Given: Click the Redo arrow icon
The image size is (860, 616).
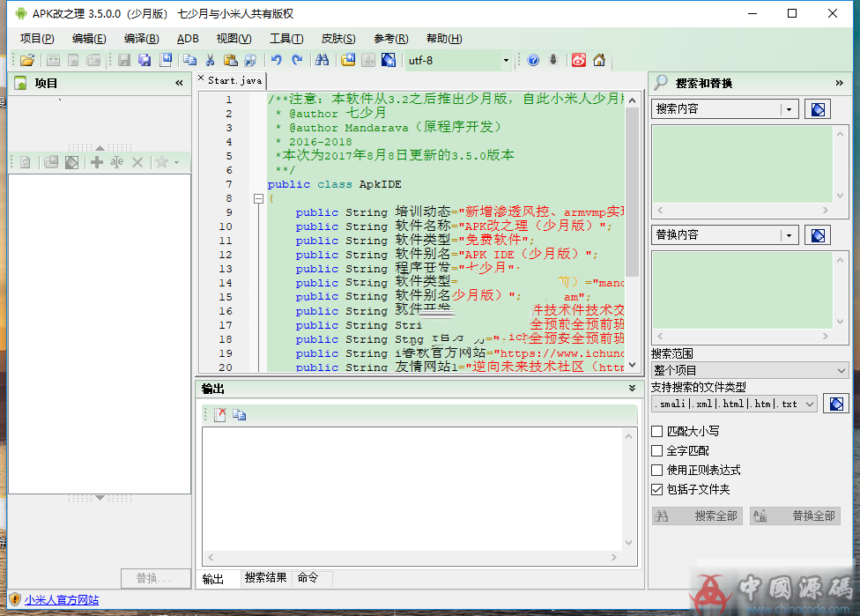Looking at the screenshot, I should point(297,60).
